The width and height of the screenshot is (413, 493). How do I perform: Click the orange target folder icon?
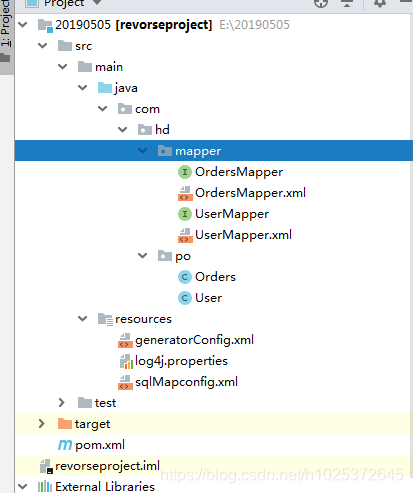(x=65, y=424)
